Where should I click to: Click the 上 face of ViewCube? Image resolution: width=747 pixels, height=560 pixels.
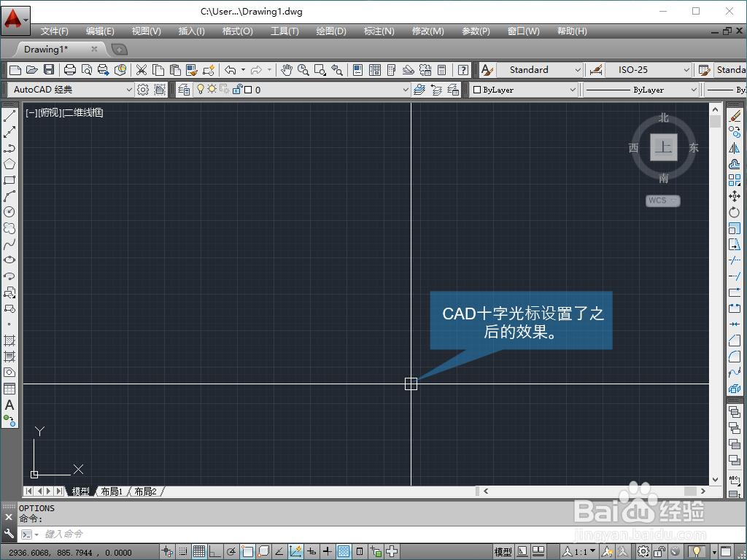[663, 147]
